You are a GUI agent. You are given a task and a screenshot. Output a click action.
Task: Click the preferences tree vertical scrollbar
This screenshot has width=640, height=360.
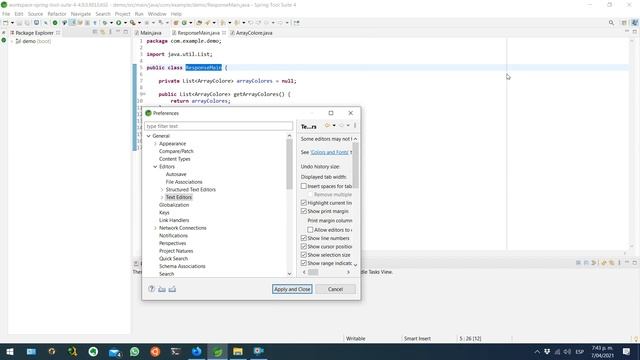coord(289,163)
